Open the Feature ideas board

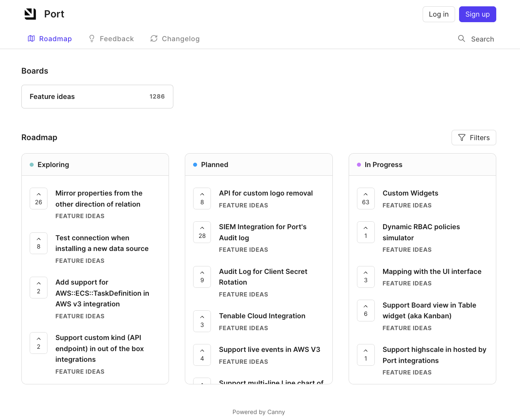point(97,97)
